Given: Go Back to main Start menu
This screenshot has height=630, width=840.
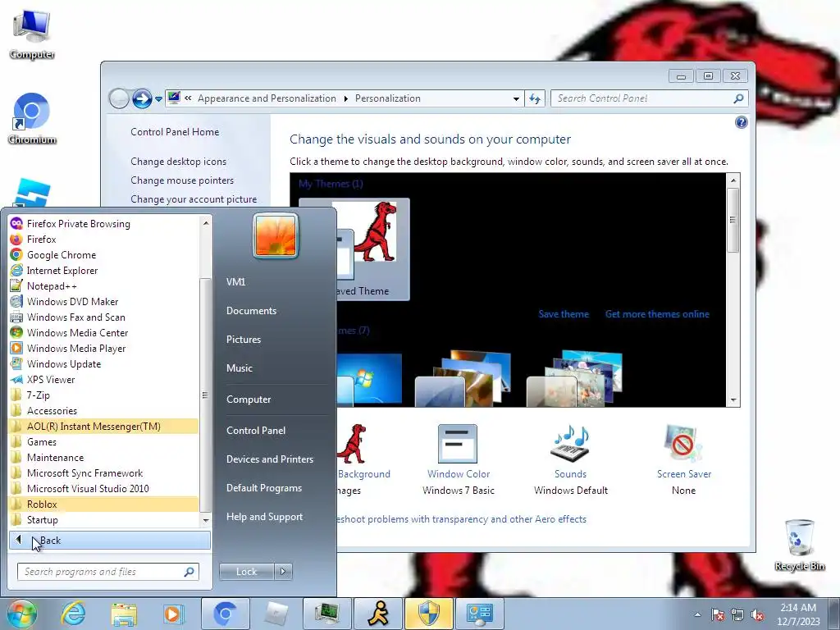Looking at the screenshot, I should [x=109, y=540].
